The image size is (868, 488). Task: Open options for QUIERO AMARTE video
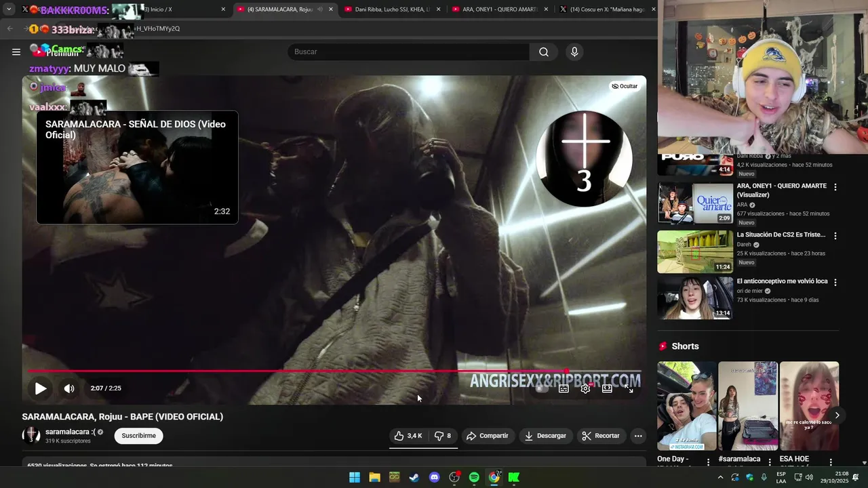(x=835, y=187)
